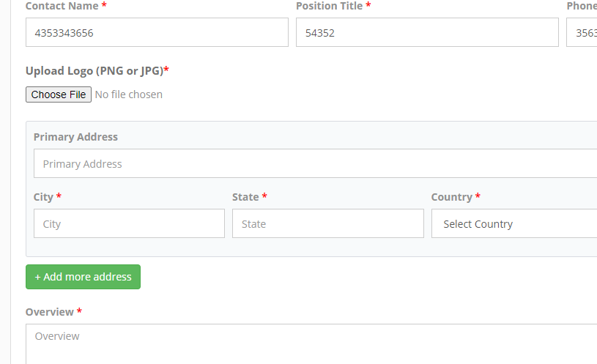Click the Upload Logo (PNG or JPG) label
597x364 pixels.
(x=94, y=71)
